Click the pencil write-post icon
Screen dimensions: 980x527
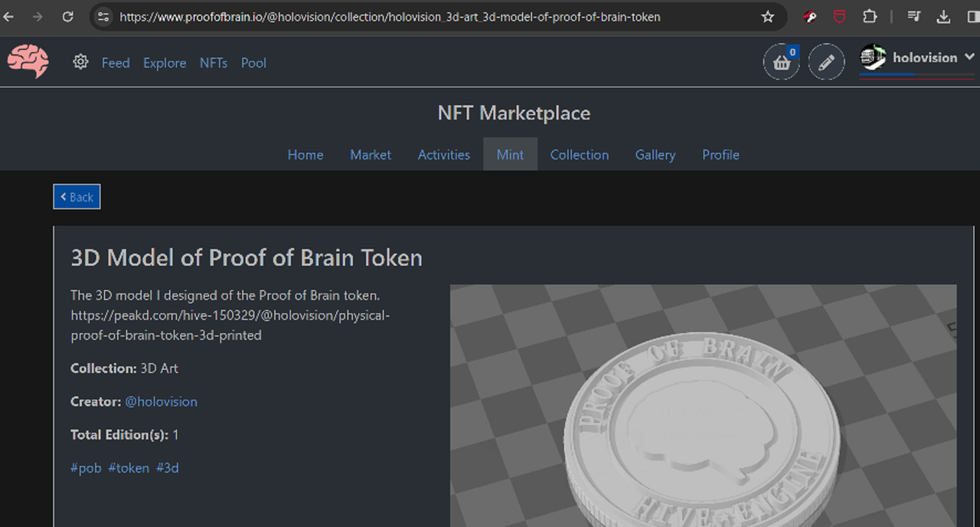click(826, 62)
